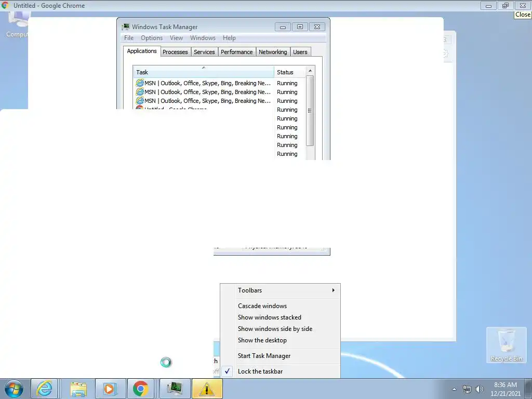The height and width of the screenshot is (399, 532).
Task: Minimize the Windows Task Manager window
Action: click(x=283, y=27)
